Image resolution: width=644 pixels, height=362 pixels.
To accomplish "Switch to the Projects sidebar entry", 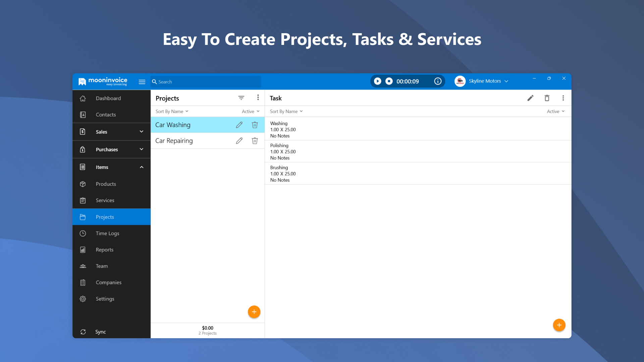I will [104, 217].
